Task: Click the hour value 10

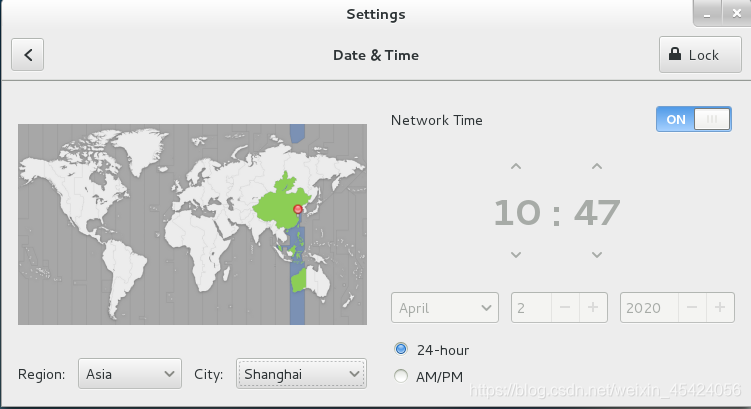Action: 517,213
